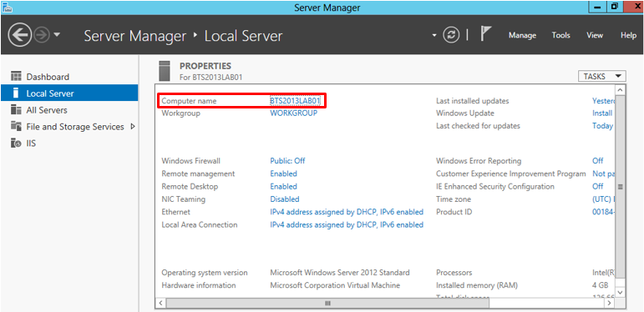Select Local Server in the sidebar
This screenshot has height=312, width=644.
click(x=69, y=93)
